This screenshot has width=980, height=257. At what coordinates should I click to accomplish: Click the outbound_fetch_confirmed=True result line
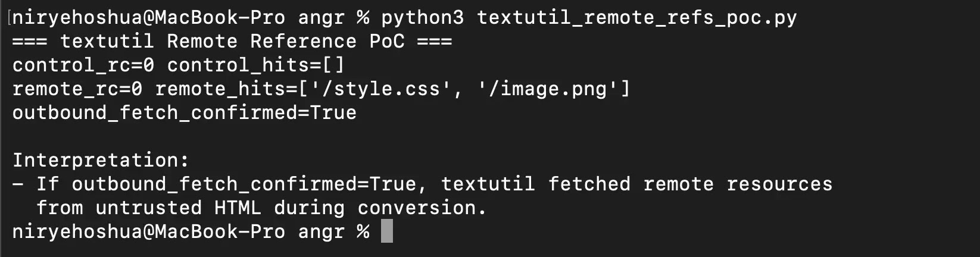pos(185,112)
